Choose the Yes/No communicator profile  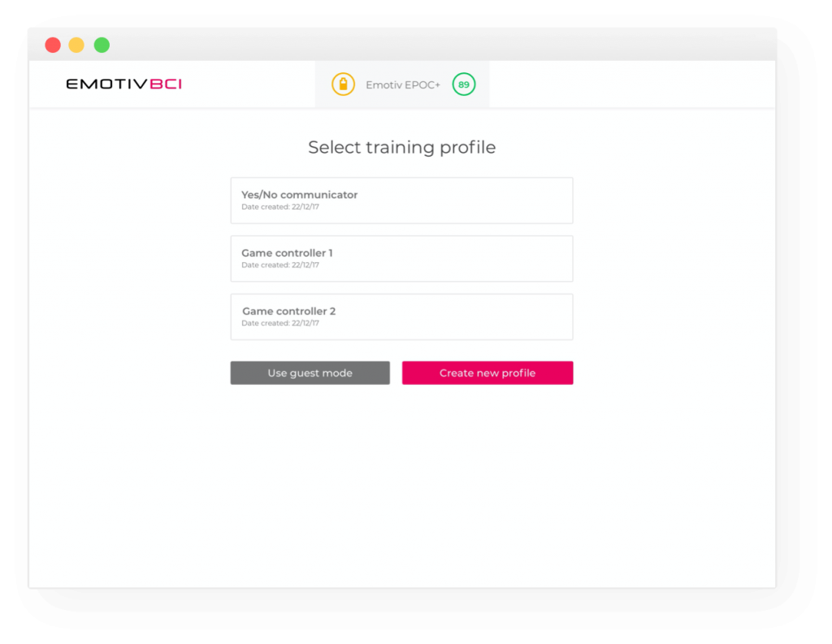[401, 201]
